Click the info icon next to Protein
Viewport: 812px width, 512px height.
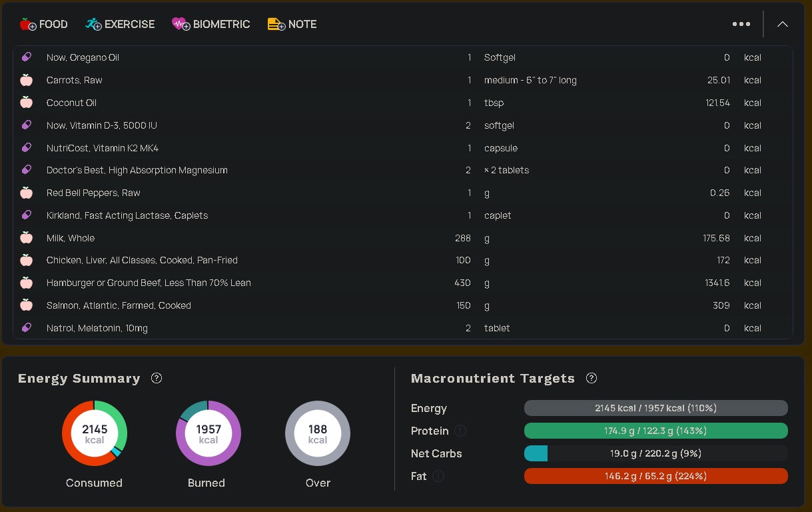460,431
